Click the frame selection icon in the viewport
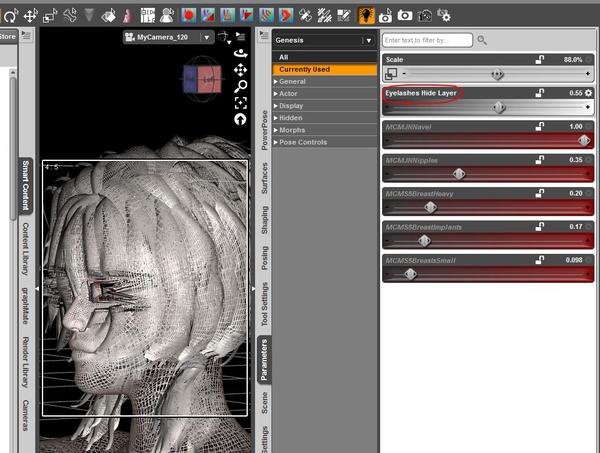 coord(240,103)
